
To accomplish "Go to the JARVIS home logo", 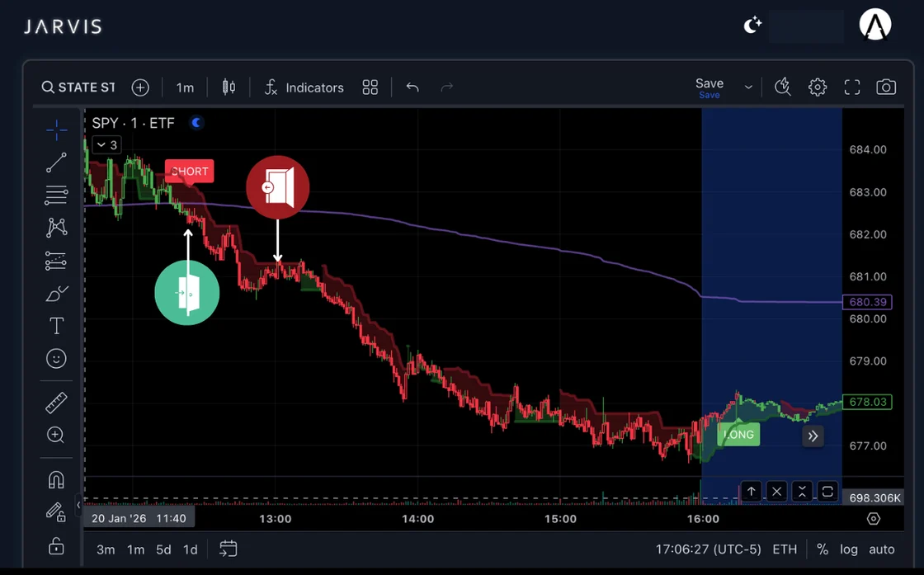I will click(x=63, y=26).
